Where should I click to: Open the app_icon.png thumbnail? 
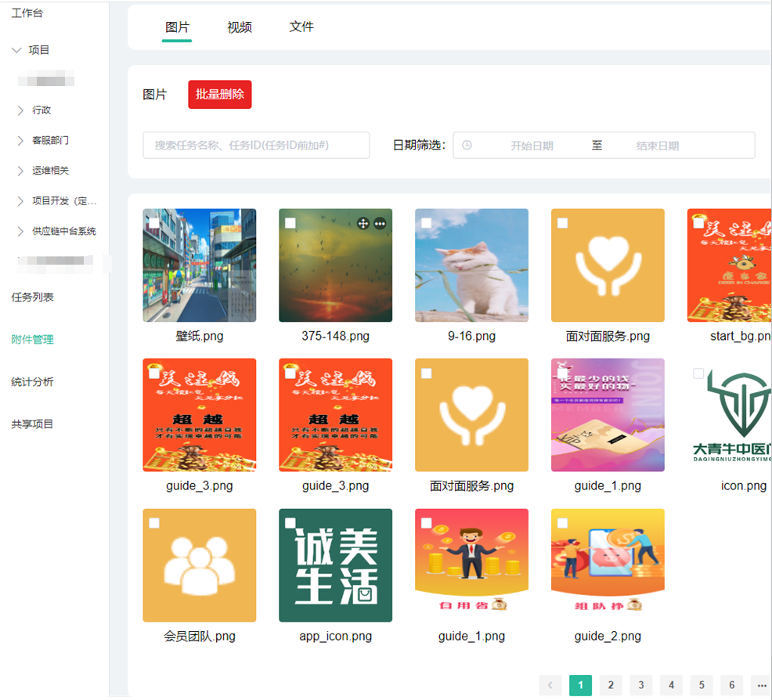point(335,565)
